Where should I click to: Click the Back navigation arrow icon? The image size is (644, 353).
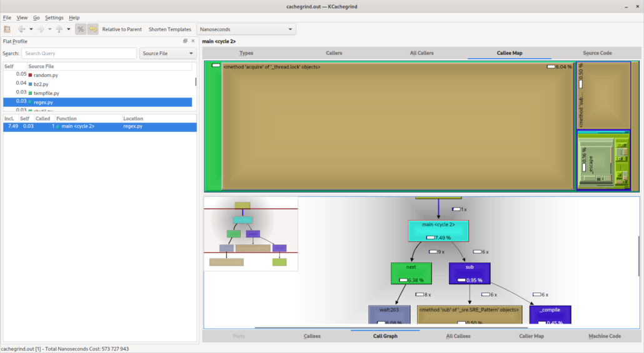coord(21,29)
